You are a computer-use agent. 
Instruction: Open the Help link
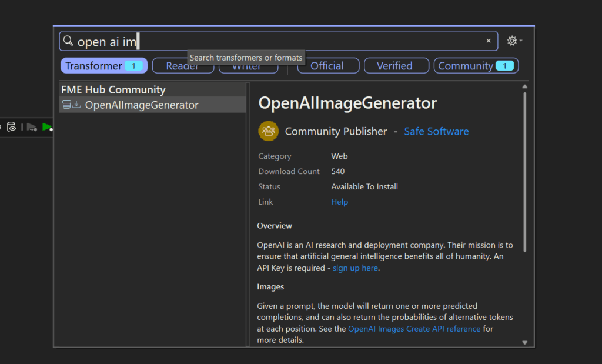(339, 202)
